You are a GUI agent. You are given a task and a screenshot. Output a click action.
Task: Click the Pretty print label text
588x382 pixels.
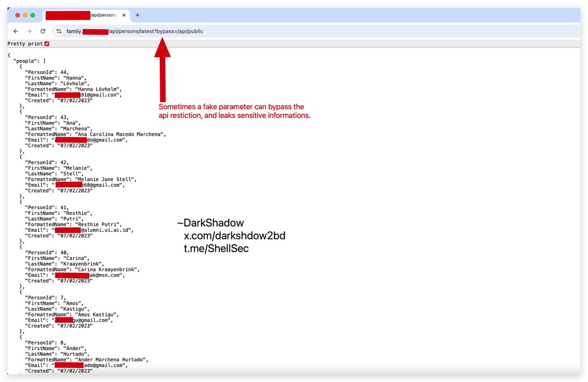[25, 44]
